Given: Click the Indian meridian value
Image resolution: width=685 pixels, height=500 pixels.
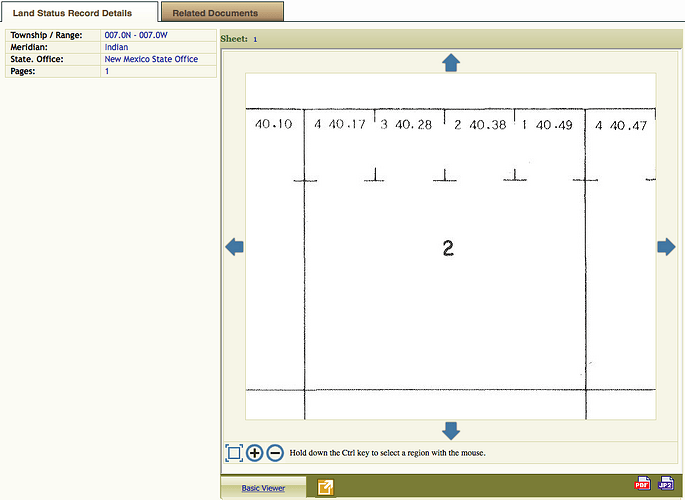Looking at the screenshot, I should [116, 47].
